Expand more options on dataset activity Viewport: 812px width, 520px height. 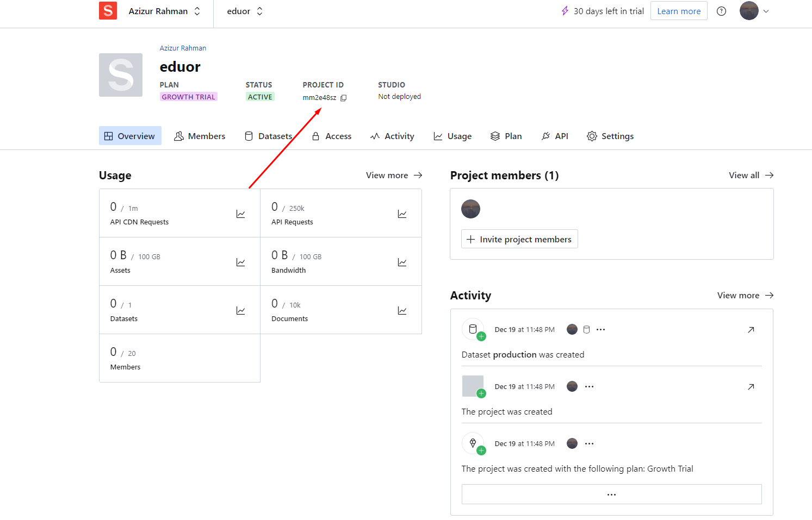pyautogui.click(x=600, y=330)
